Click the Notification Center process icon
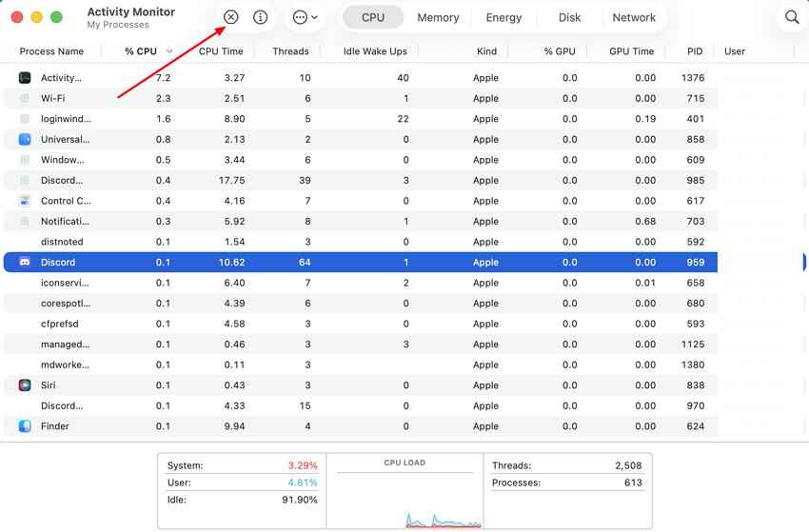Screen dimensions: 809x532 point(25,222)
